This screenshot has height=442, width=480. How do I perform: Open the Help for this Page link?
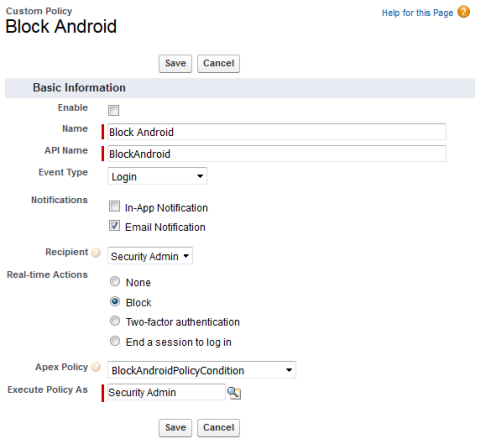[417, 13]
